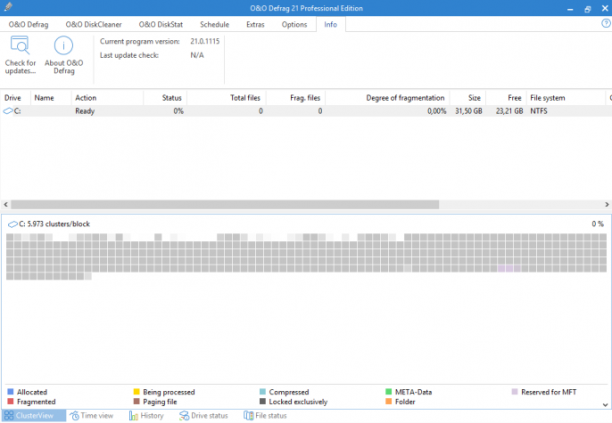Click the red Fragmented legend swatch
Screen dimensions: 612x423
click(11, 401)
